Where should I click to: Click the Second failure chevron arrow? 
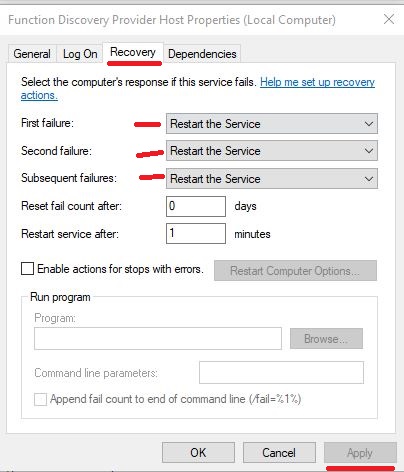[369, 151]
